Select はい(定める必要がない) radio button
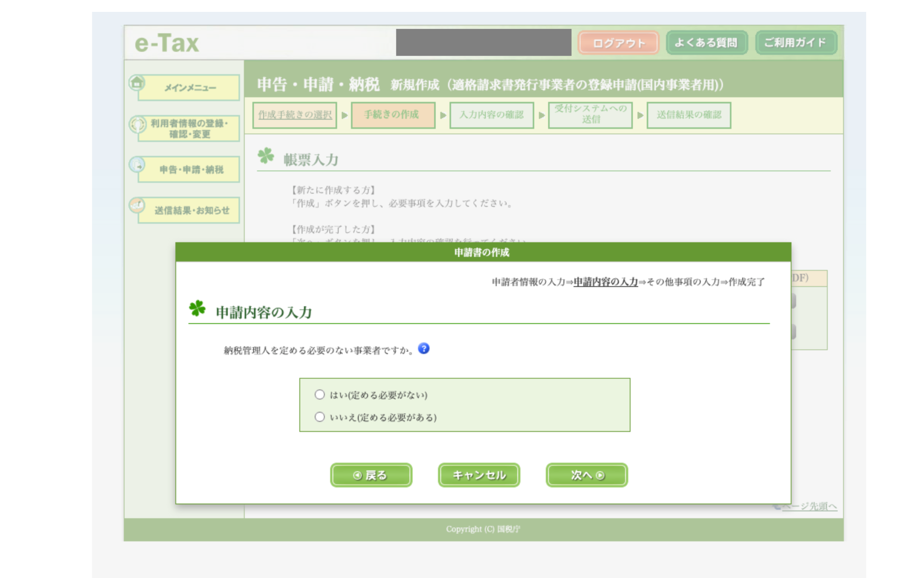 point(319,394)
